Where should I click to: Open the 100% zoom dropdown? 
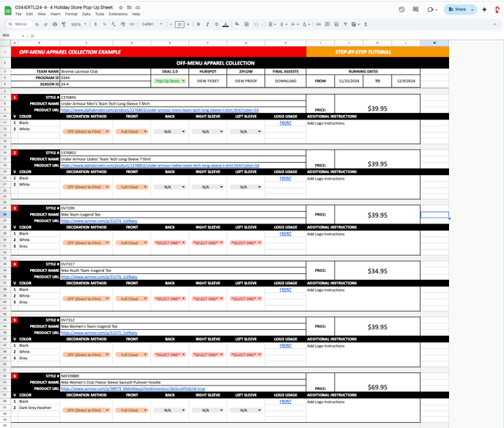point(78,24)
